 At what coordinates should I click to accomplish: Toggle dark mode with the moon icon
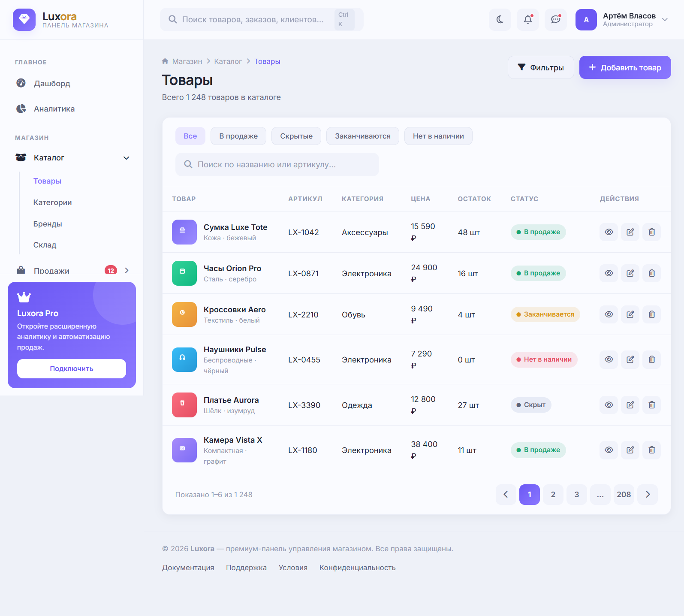point(500,20)
